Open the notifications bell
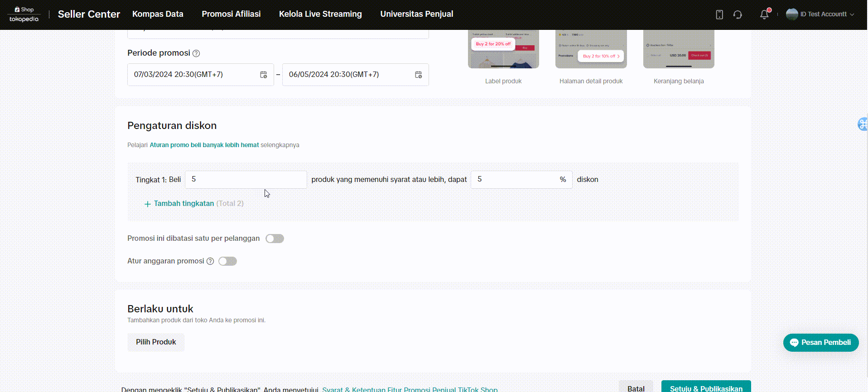The width and height of the screenshot is (868, 392). (x=764, y=14)
